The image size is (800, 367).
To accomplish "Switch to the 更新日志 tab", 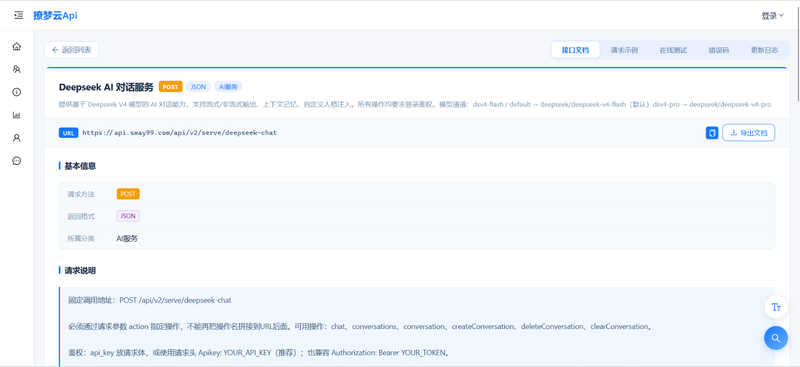I will (764, 50).
